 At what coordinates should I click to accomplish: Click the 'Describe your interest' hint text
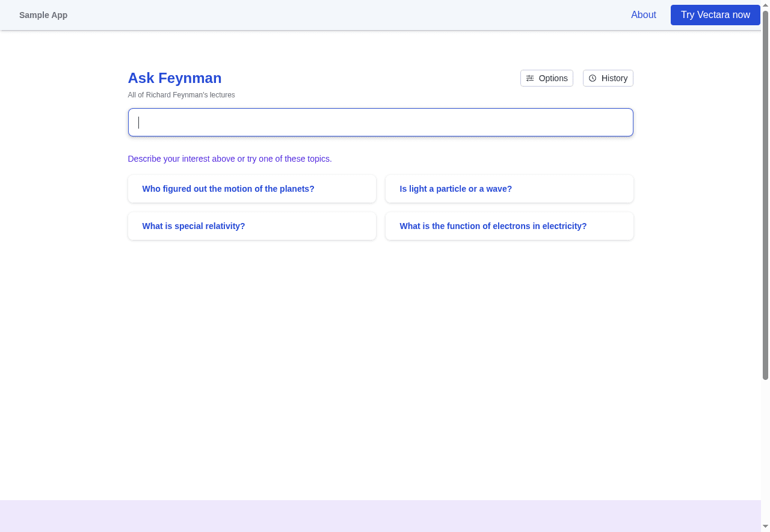(x=230, y=159)
